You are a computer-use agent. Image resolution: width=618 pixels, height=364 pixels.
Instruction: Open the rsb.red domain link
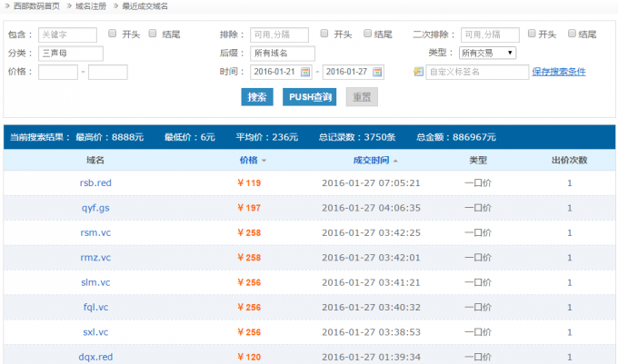tap(95, 182)
